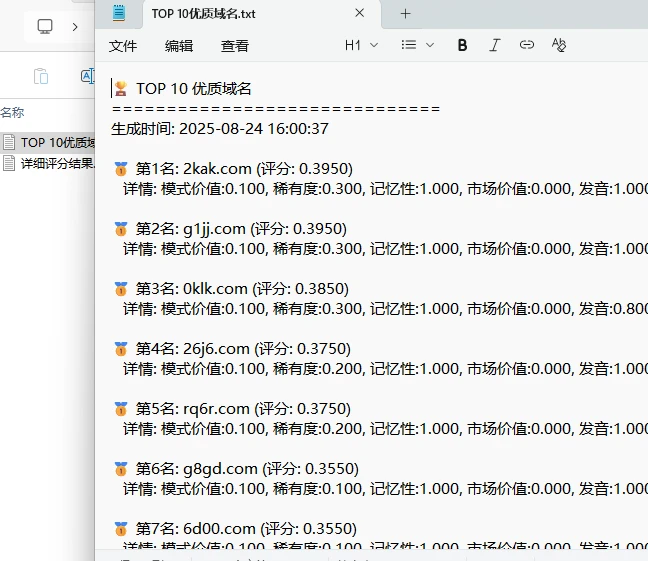Click the paste icon in Explorer toolbar
The width and height of the screenshot is (648, 561).
point(41,77)
